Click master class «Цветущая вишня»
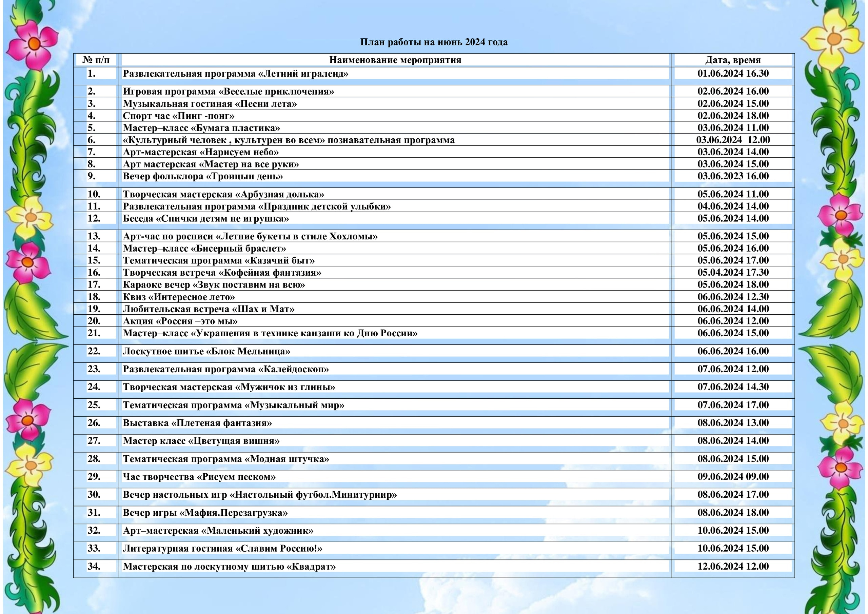Viewport: 868px width, 614px height. (201, 441)
